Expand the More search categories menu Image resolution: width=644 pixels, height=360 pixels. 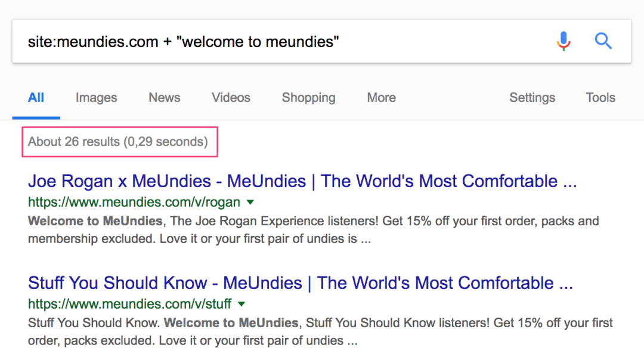coord(381,98)
